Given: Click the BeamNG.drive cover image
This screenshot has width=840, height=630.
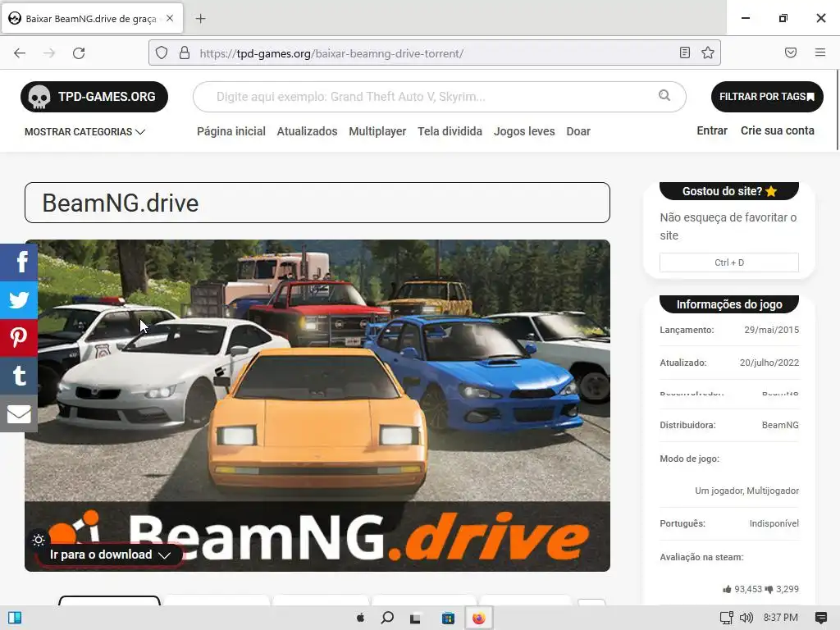Looking at the screenshot, I should tap(317, 405).
